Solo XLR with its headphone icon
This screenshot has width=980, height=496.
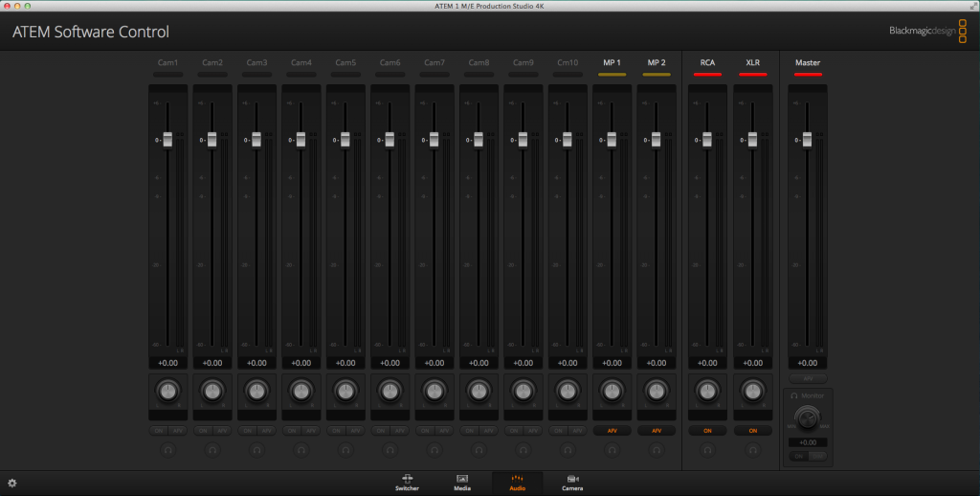[x=752, y=449]
